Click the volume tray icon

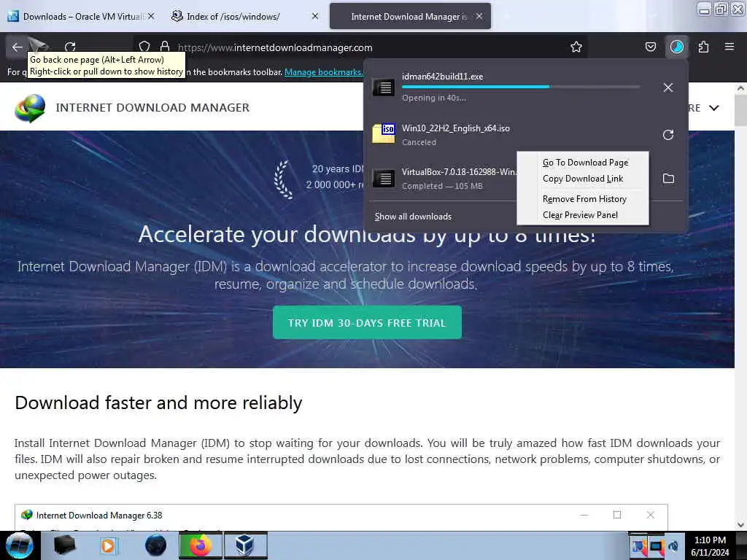673,546
